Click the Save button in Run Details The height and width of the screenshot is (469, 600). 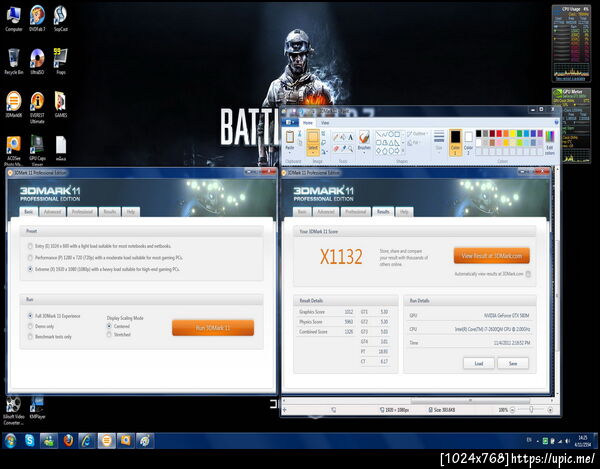513,363
